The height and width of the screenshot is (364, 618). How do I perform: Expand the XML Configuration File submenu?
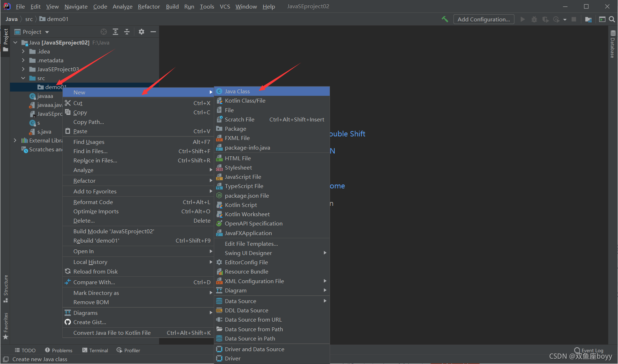pos(272,281)
